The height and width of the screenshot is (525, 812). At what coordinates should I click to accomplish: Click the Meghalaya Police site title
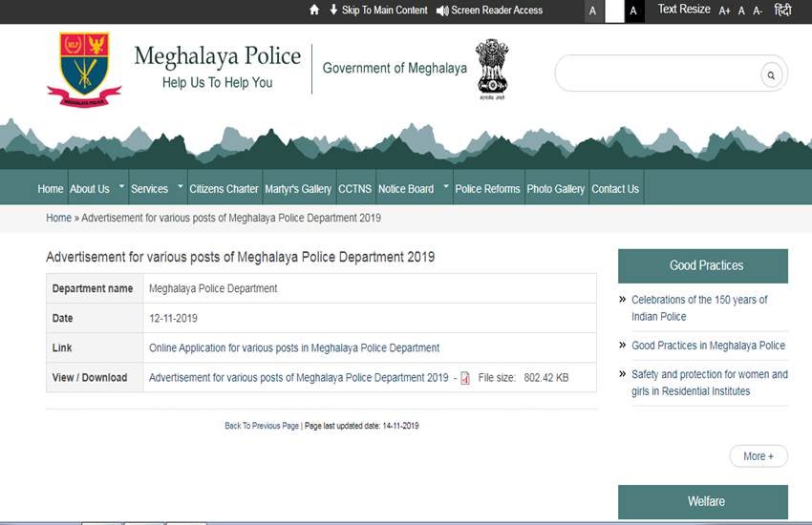pos(218,56)
